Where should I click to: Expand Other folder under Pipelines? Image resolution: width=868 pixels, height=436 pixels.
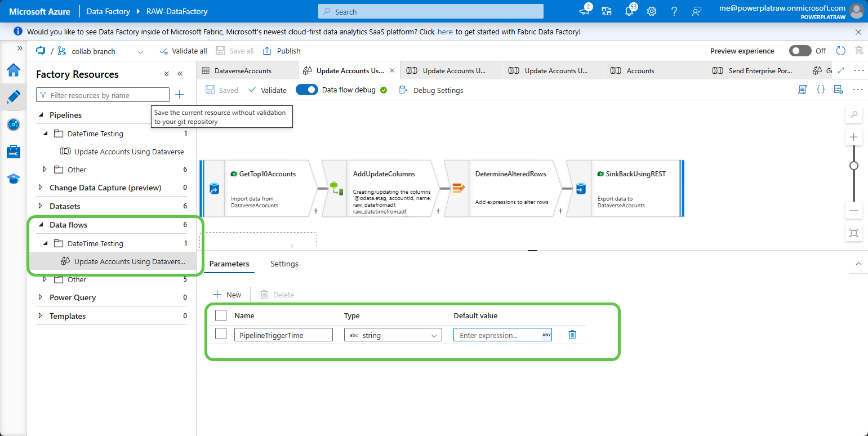[x=46, y=170]
